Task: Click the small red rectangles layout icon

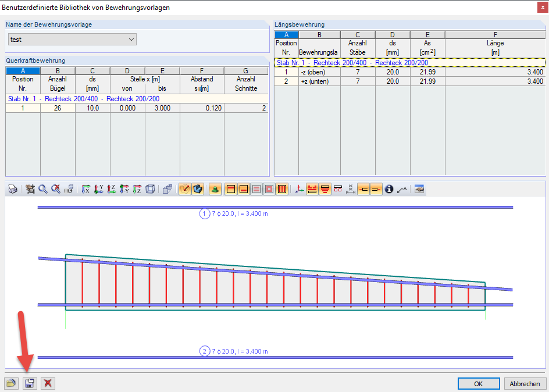Action: 338,190
